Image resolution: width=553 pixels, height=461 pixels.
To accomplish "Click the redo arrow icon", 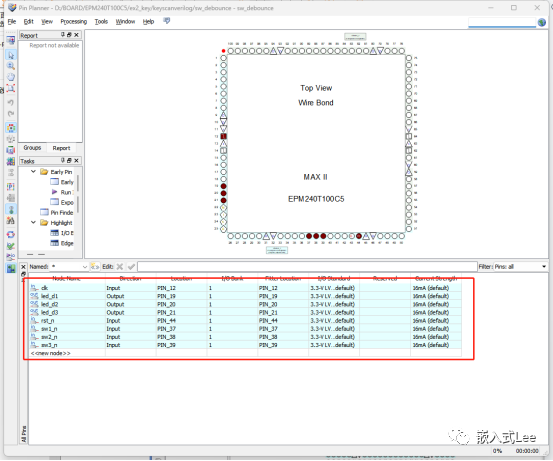I will point(11,113).
